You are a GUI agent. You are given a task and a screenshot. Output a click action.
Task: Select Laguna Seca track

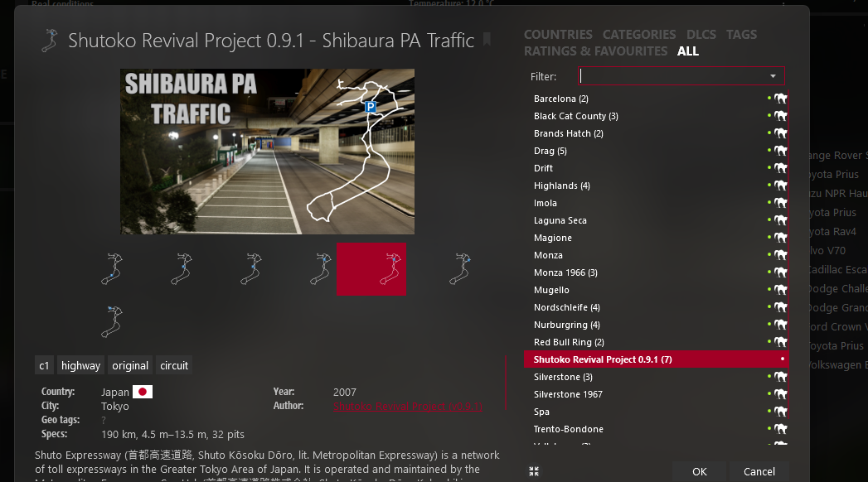pyautogui.click(x=656, y=220)
